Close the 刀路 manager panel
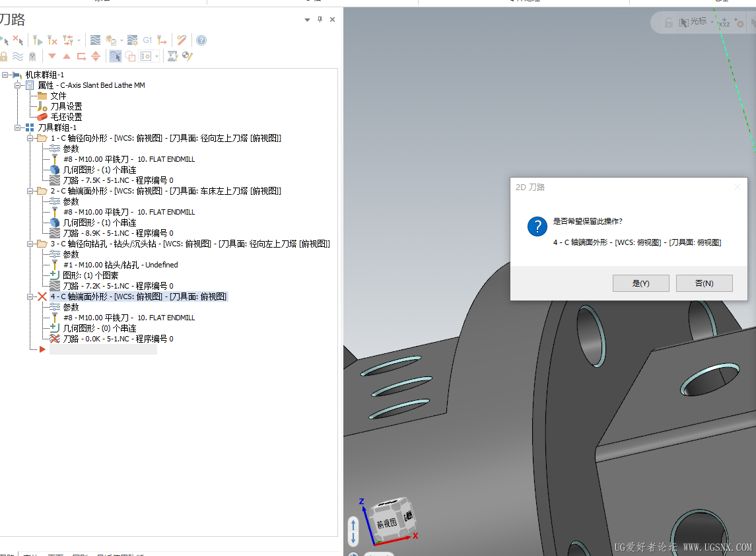Viewport: 756px width, 556px height. (x=332, y=19)
